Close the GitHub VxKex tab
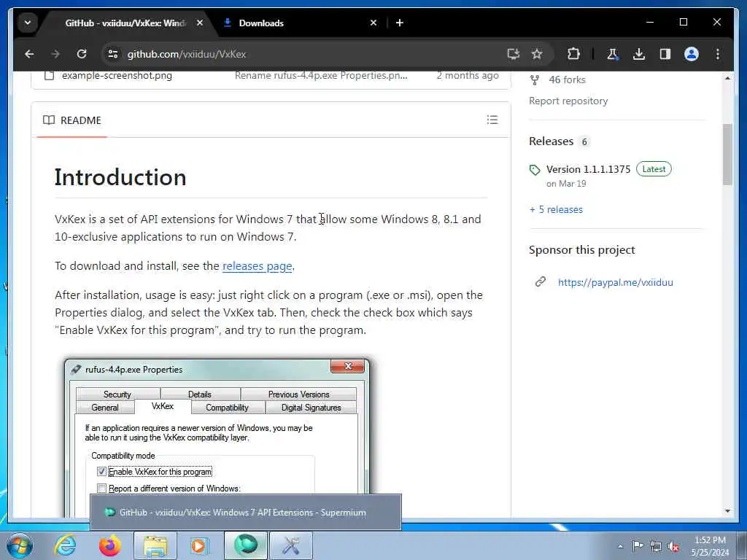The width and height of the screenshot is (747, 560). (x=200, y=23)
